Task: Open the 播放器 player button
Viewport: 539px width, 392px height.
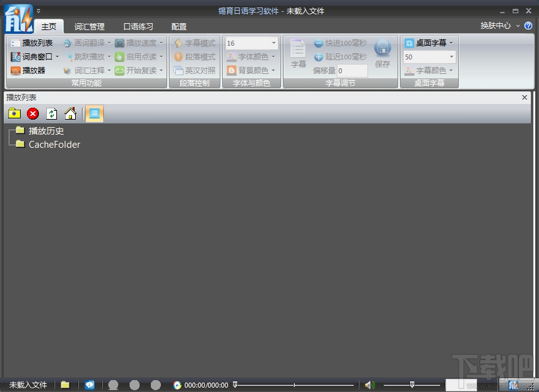Action: point(28,71)
